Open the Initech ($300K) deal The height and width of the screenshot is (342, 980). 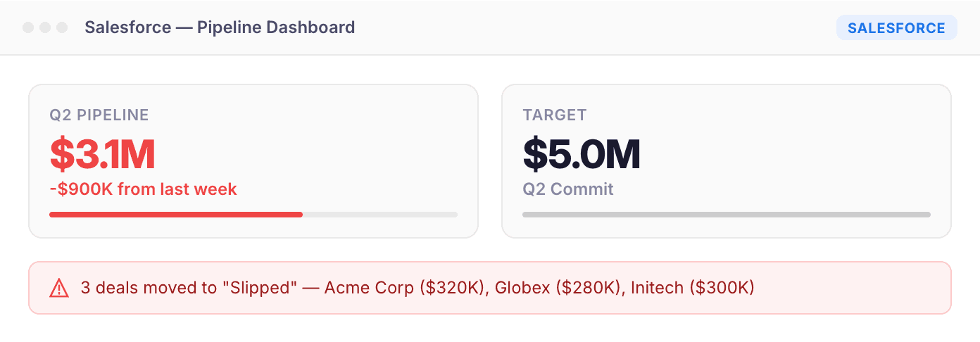point(692,288)
